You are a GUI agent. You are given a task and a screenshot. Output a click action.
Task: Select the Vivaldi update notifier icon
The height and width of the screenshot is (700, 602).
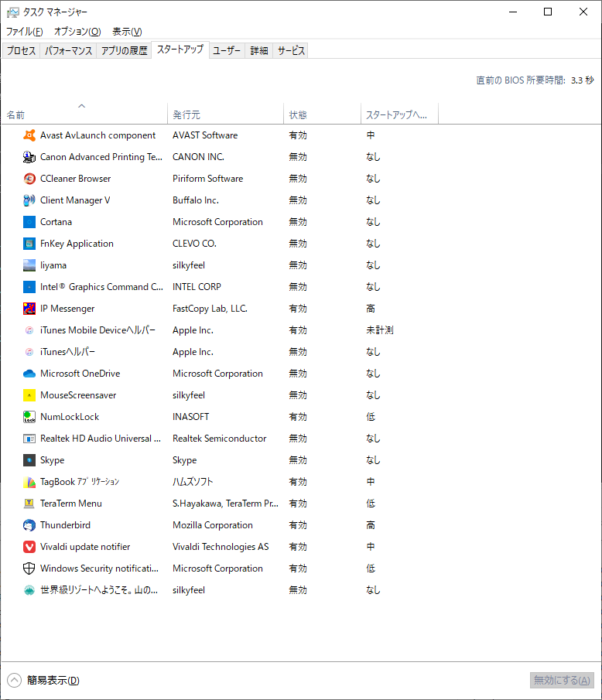[29, 546]
